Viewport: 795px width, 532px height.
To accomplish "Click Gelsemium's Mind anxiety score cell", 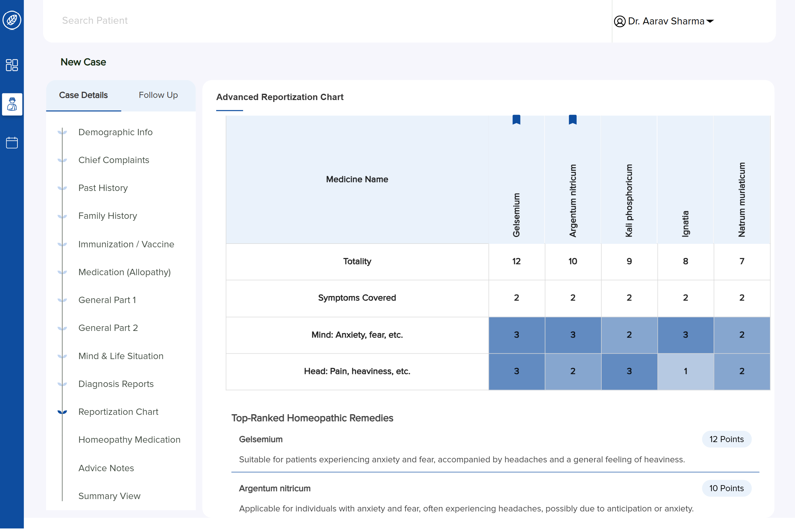I will (516, 335).
